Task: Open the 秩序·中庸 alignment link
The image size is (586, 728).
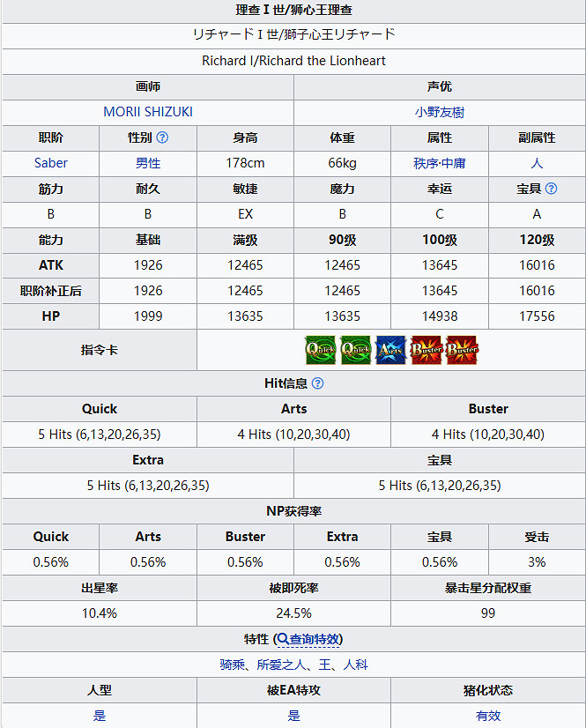Action: 440,163
